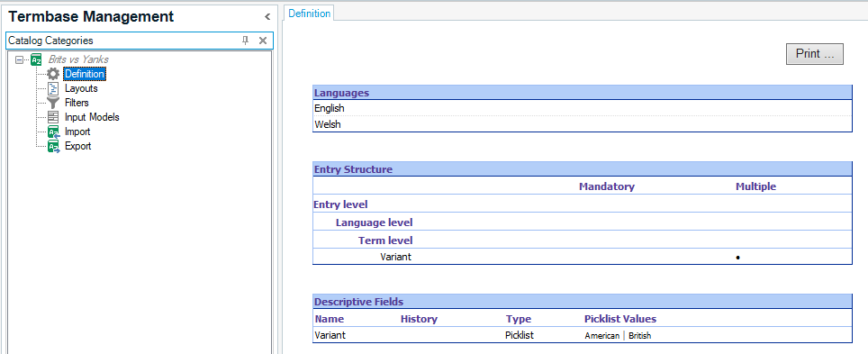The height and width of the screenshot is (354, 868).
Task: Click the English language row
Action: coord(582,108)
